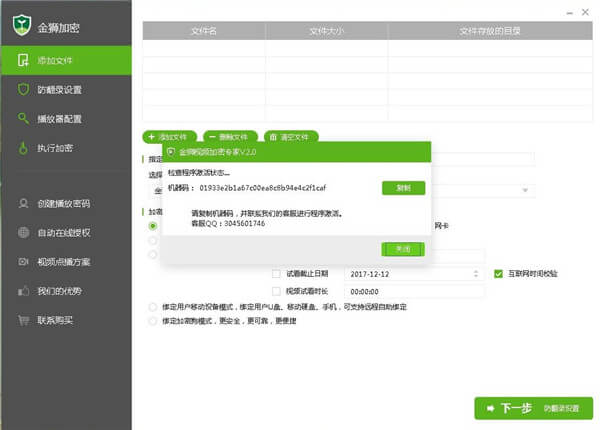
Task: Click the 文件大小 column header
Action: [x=326, y=31]
